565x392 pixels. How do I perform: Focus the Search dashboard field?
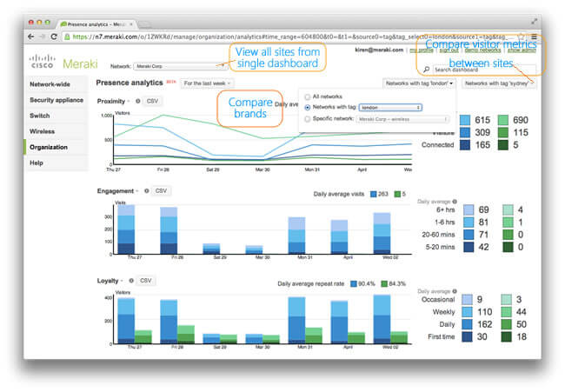(x=484, y=70)
